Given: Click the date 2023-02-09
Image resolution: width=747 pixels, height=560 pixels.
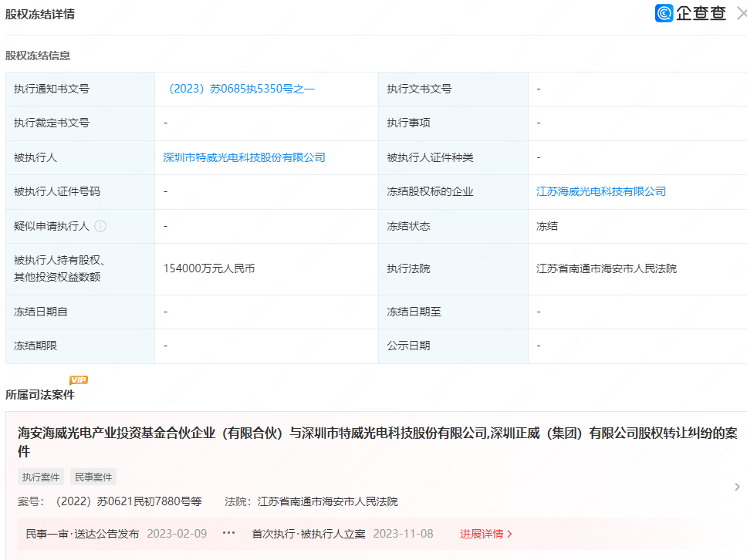Looking at the screenshot, I should coord(177,534).
